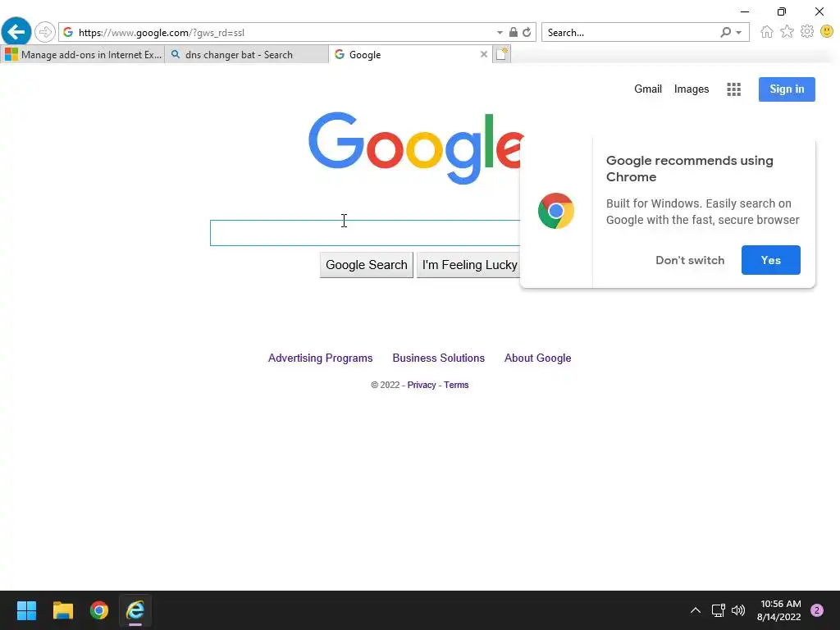
Task: Click the Home icon
Action: click(767, 32)
